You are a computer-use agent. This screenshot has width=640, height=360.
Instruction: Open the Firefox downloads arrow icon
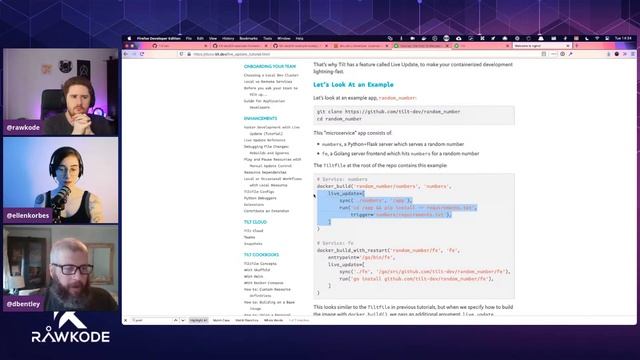point(609,54)
